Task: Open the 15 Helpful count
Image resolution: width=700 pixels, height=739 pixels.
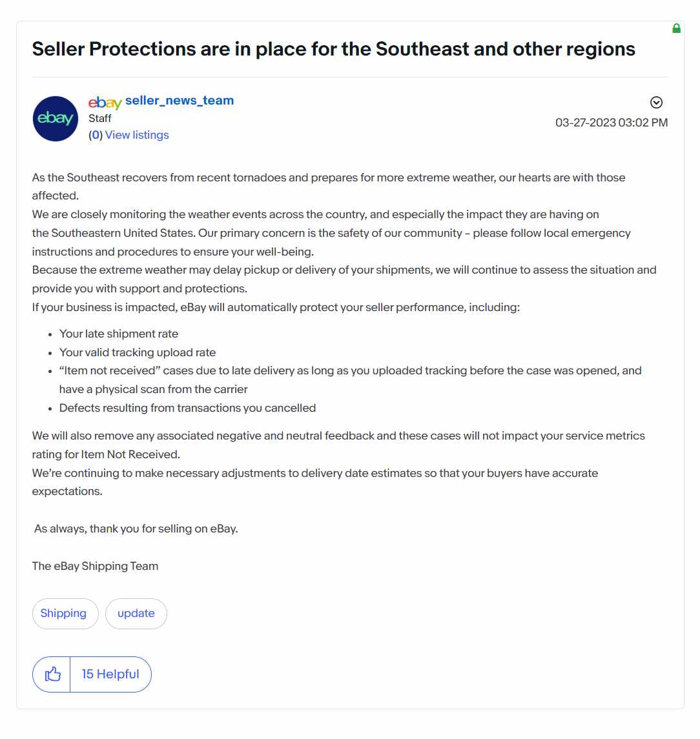Action: point(110,674)
